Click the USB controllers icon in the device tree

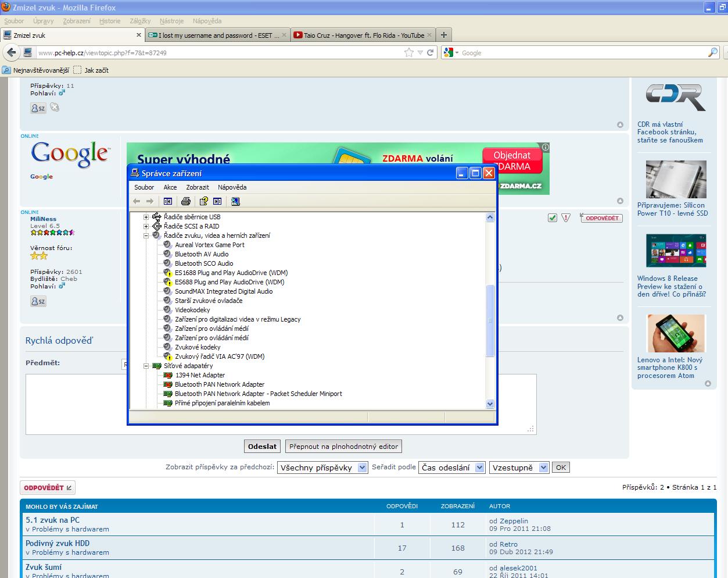(x=157, y=217)
